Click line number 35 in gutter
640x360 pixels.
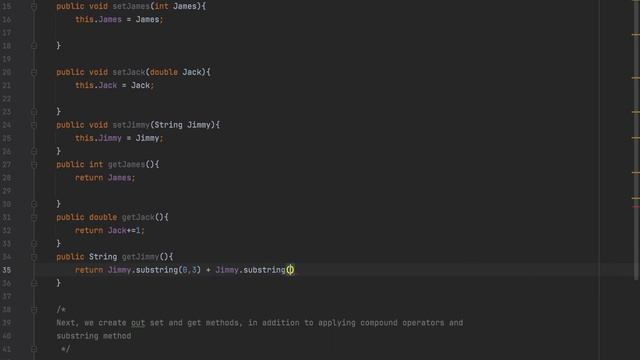click(x=7, y=270)
